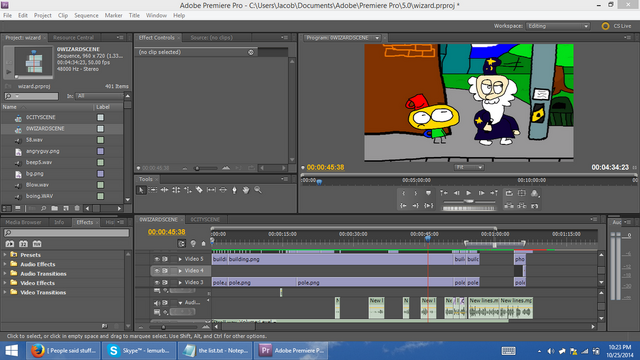Expand the Video Transitions folder
The width and height of the screenshot is (640, 360).
pyautogui.click(x=5, y=292)
